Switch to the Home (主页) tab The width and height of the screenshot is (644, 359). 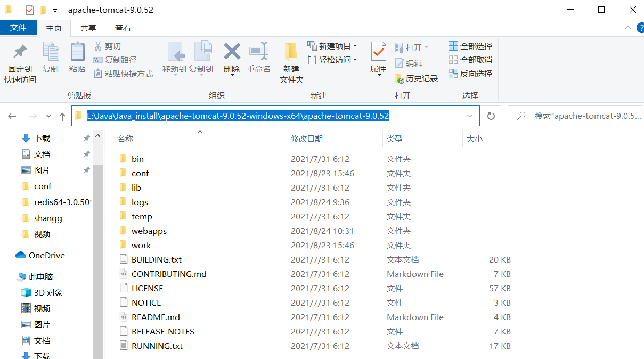pyautogui.click(x=54, y=28)
